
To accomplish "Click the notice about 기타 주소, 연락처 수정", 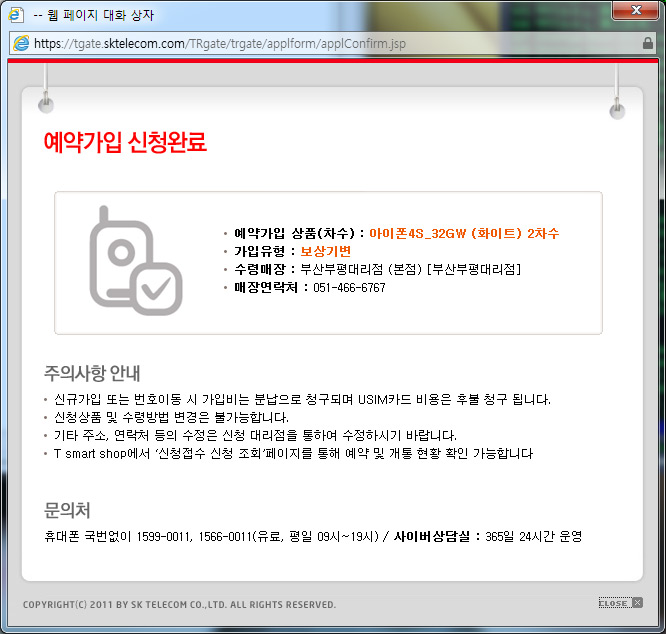I will click(255, 435).
